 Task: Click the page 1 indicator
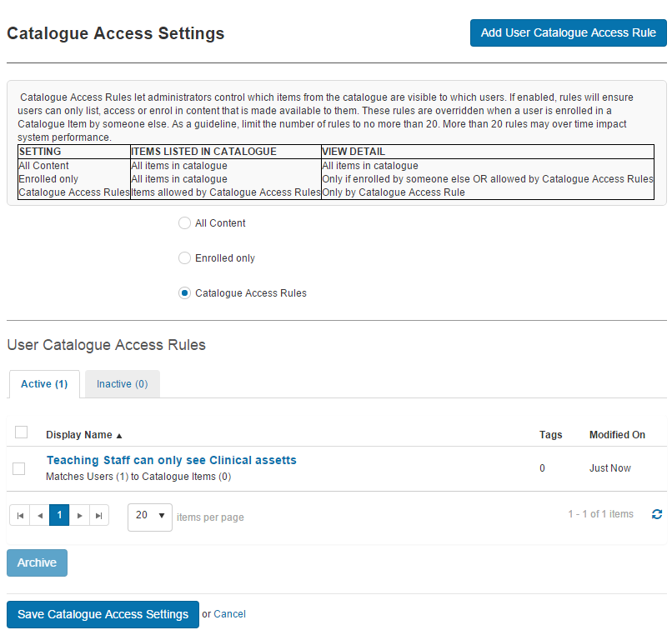(59, 515)
